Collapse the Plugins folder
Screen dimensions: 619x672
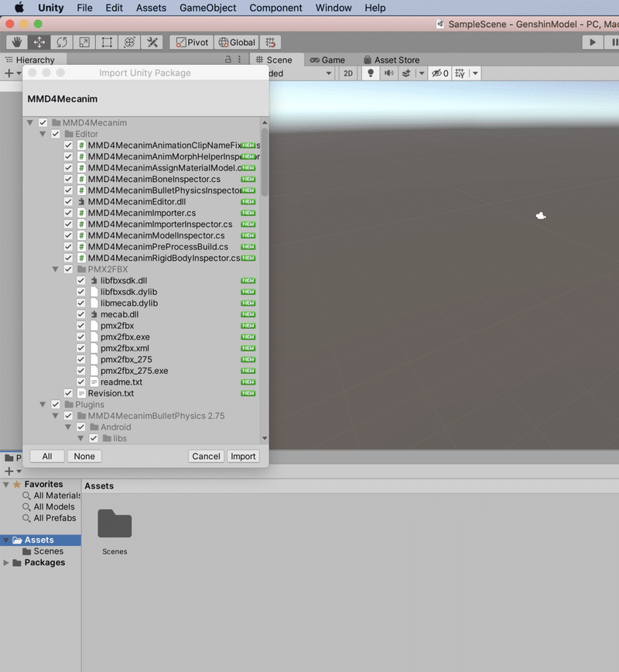43,405
